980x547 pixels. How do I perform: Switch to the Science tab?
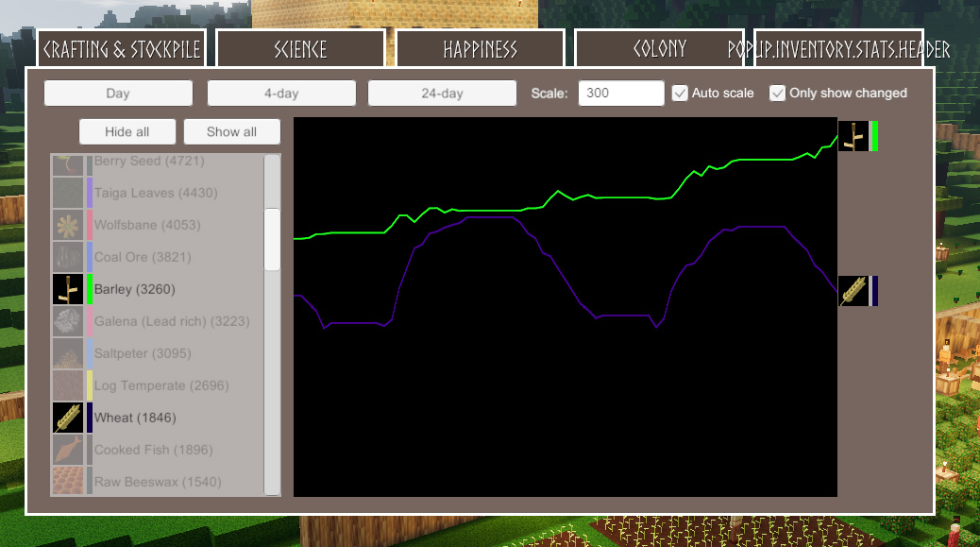pos(300,49)
